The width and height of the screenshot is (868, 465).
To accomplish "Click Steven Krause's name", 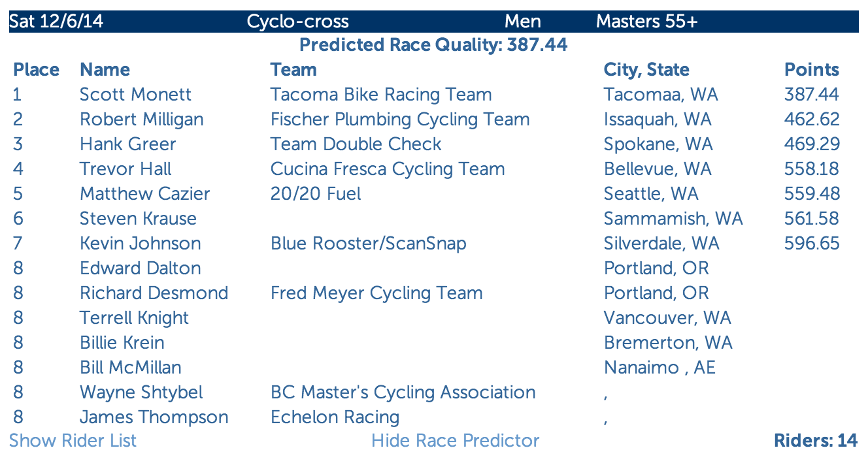I will [x=138, y=219].
